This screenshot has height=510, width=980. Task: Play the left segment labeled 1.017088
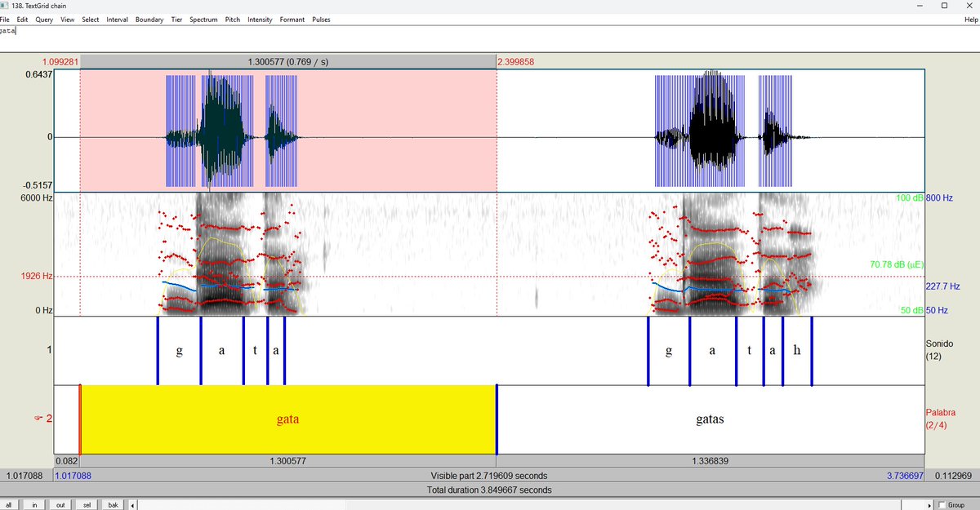click(x=26, y=475)
